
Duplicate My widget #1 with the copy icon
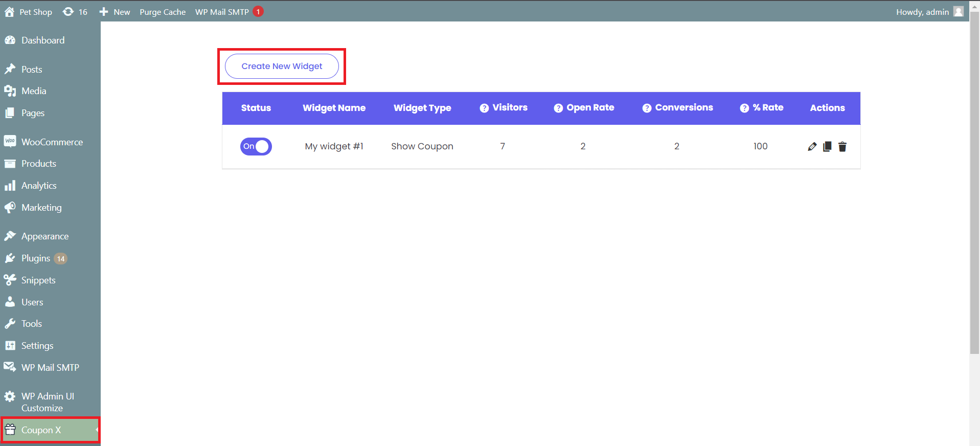[827, 147]
